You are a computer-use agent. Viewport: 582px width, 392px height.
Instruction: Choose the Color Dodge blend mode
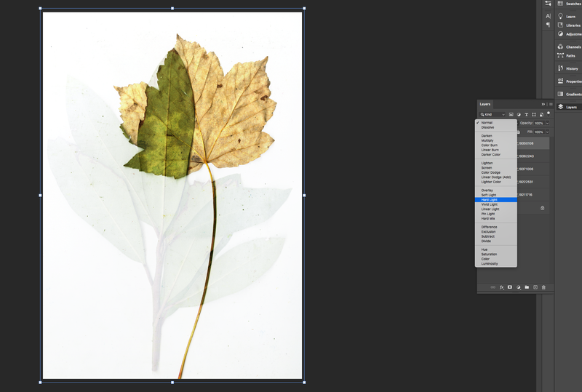pyautogui.click(x=496, y=172)
